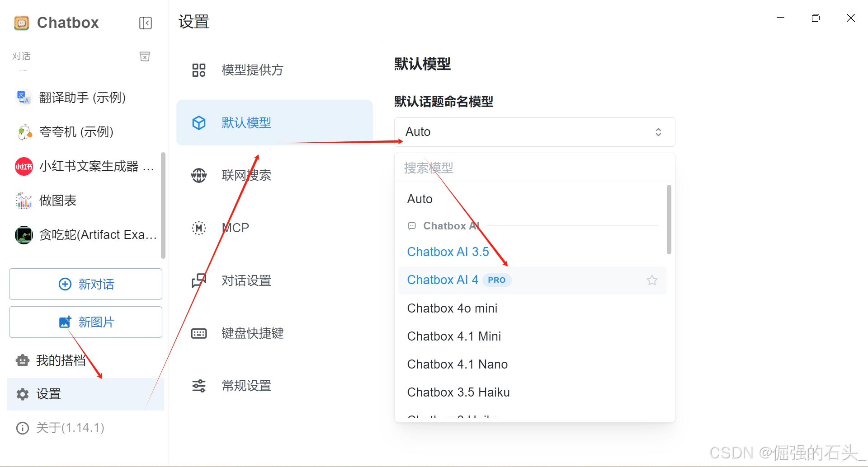The height and width of the screenshot is (467, 868).
Task: Minimize the Chatbox window
Action: pos(780,18)
